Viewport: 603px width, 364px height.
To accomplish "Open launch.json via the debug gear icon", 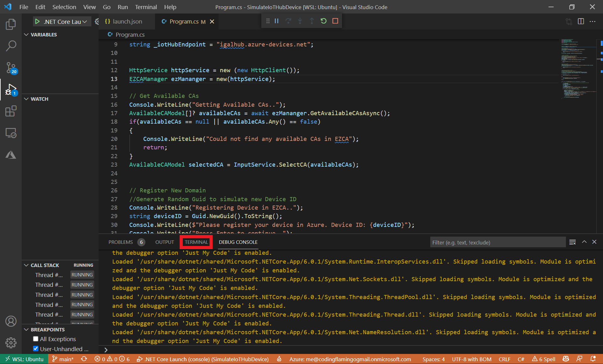I will (x=97, y=21).
